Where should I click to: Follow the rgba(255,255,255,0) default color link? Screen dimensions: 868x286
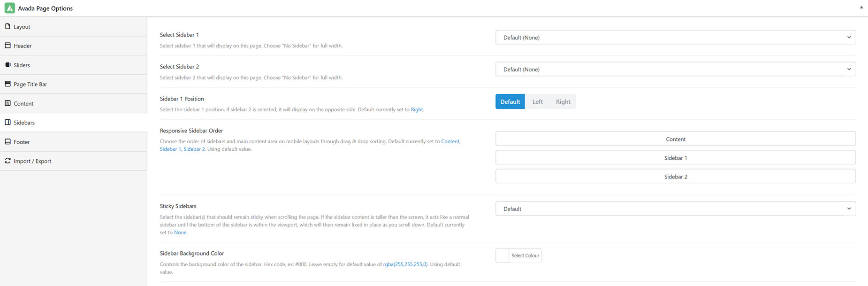tap(405, 264)
